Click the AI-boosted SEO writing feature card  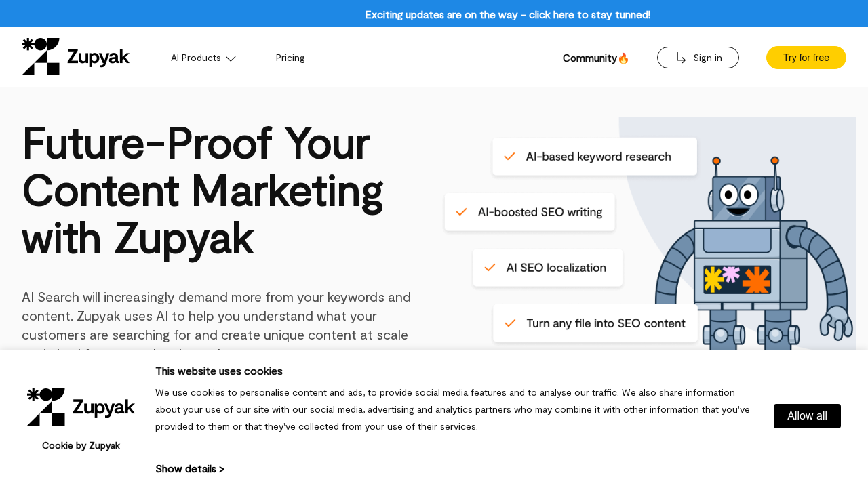(529, 211)
